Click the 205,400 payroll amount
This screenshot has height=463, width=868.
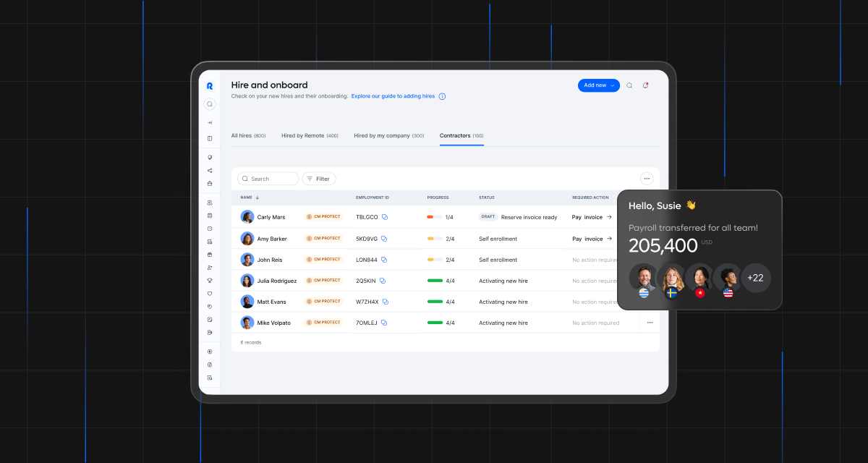(663, 246)
